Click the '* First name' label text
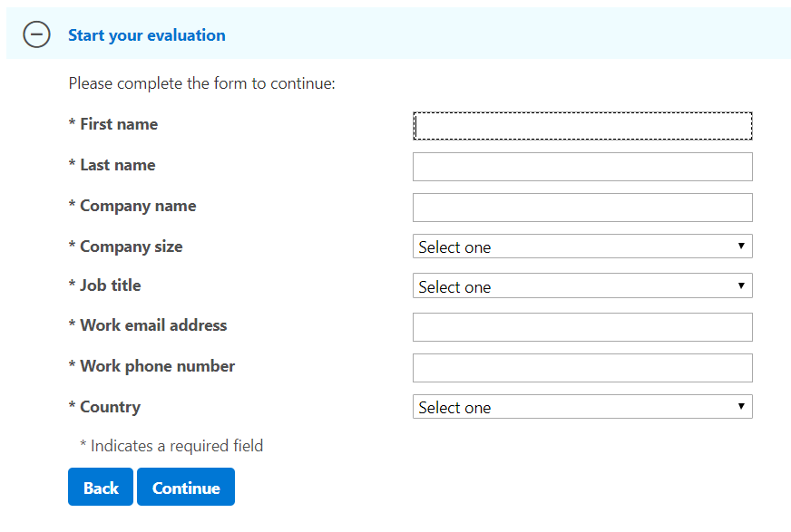This screenshot has width=791, height=532. point(113,124)
